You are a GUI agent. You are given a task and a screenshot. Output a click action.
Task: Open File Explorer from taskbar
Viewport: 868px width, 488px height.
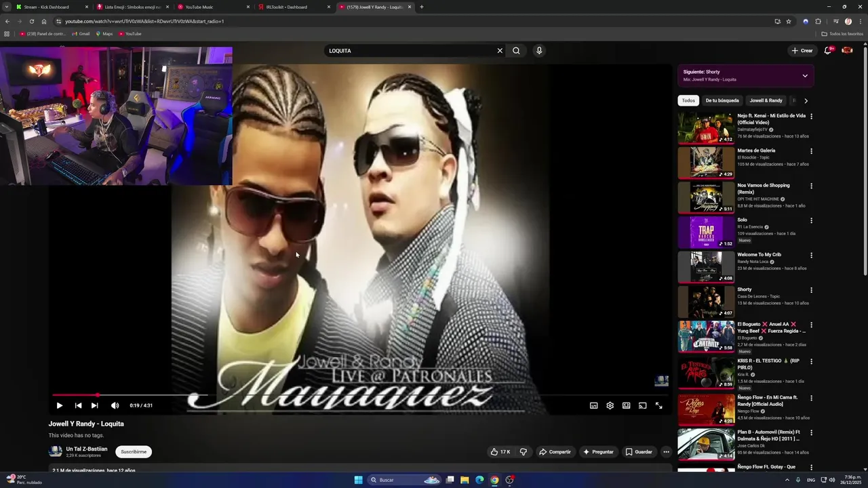tap(465, 480)
